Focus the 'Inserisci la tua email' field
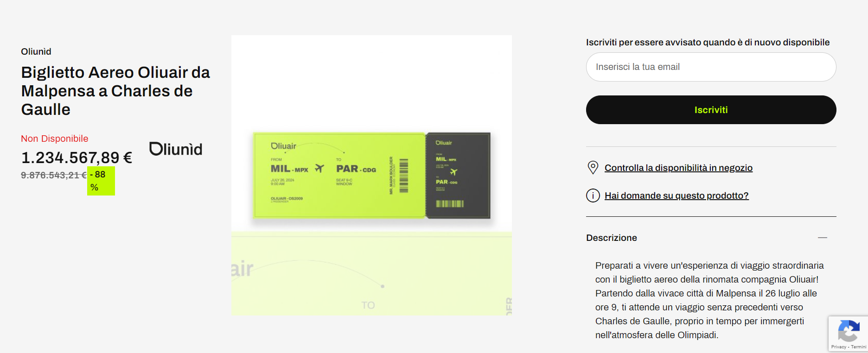 711,67
